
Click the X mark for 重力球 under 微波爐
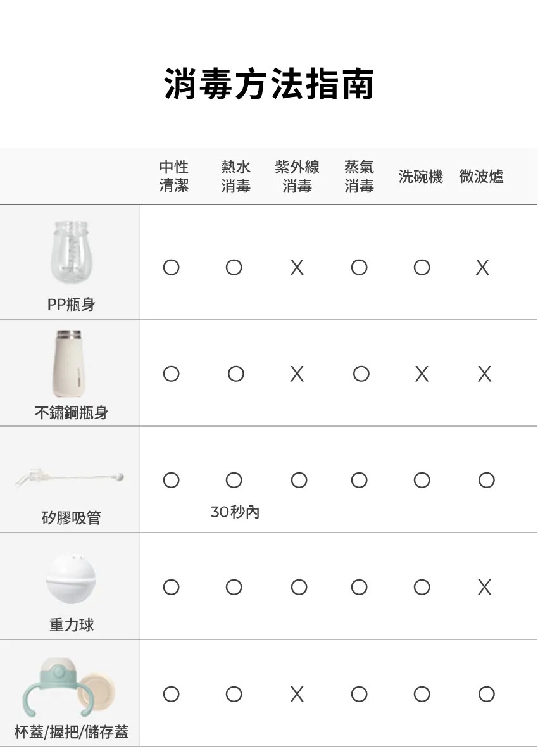click(x=484, y=588)
